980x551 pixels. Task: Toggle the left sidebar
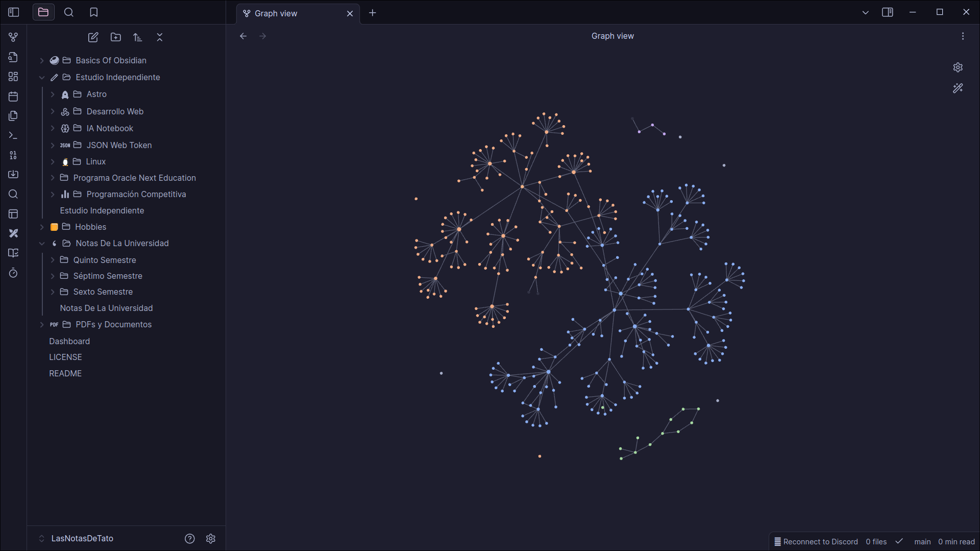[x=14, y=12]
